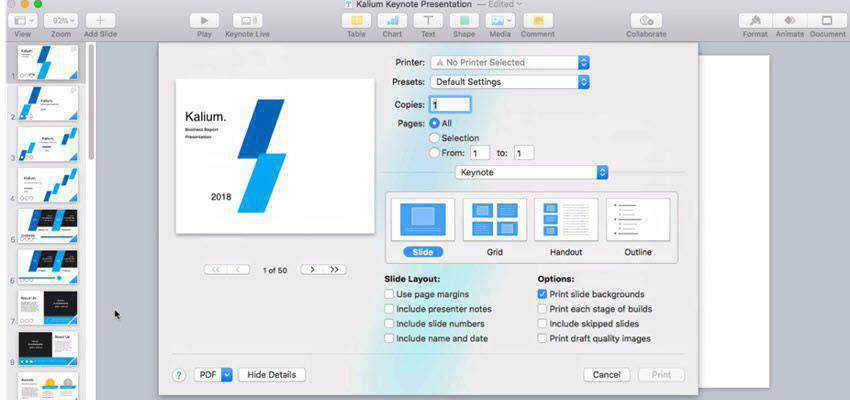This screenshot has height=400, width=850.
Task: Open the print help question mark
Action: [179, 375]
